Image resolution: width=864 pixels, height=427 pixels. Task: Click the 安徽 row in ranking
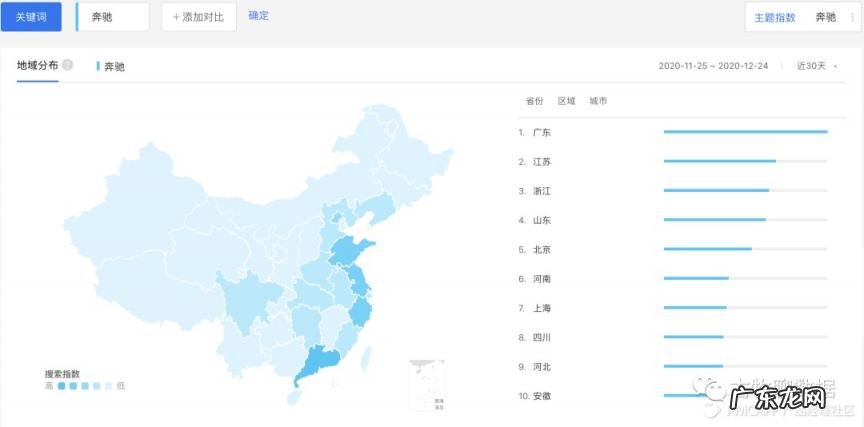[673, 396]
